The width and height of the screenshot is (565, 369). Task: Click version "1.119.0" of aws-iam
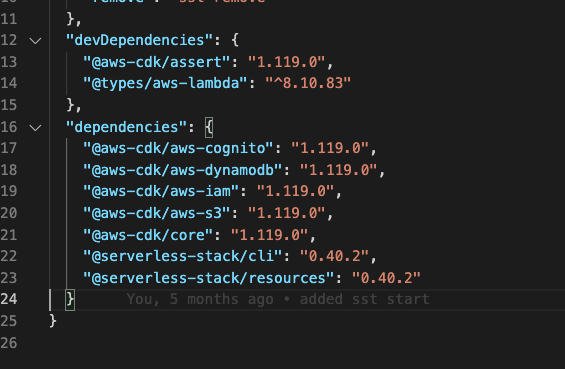pos(295,191)
